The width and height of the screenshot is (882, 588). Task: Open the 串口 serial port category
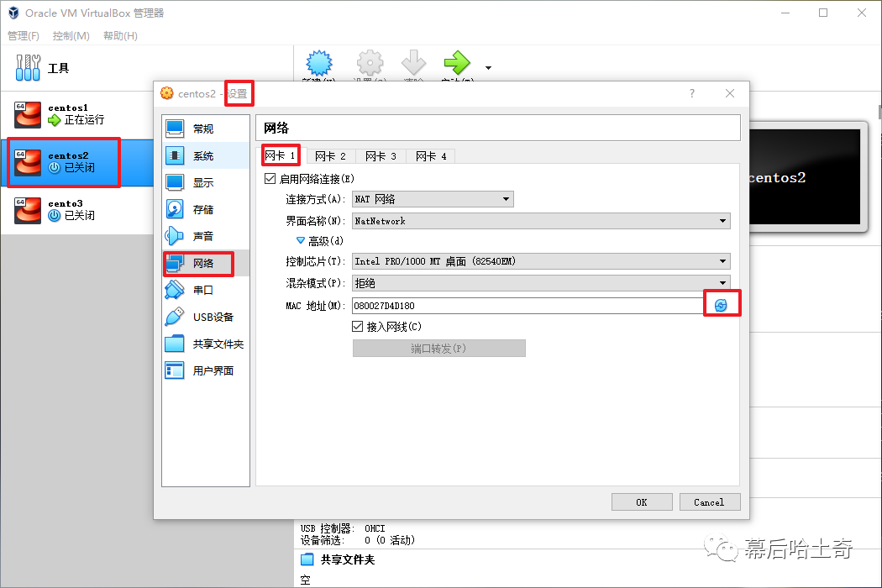tap(202, 291)
